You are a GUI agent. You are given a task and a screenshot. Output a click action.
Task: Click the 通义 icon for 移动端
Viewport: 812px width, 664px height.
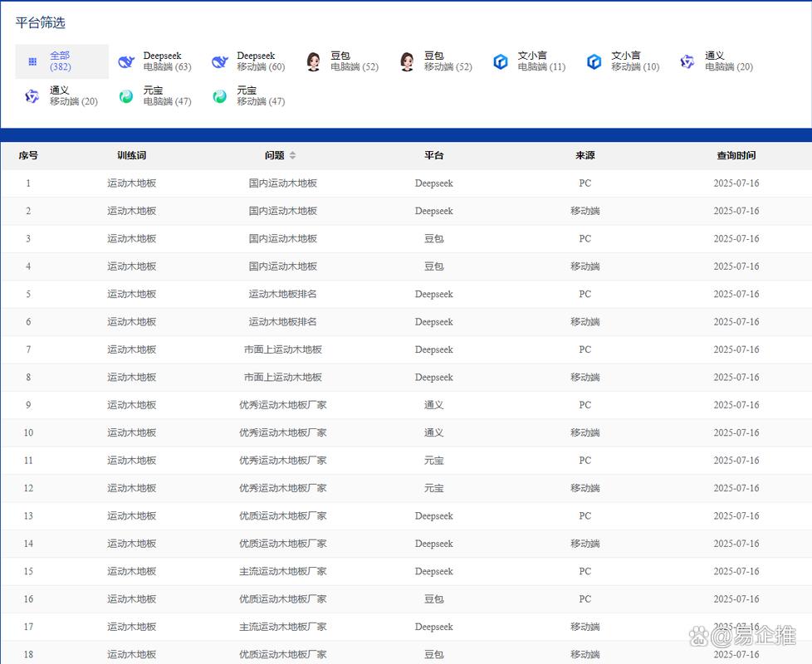pos(32,96)
